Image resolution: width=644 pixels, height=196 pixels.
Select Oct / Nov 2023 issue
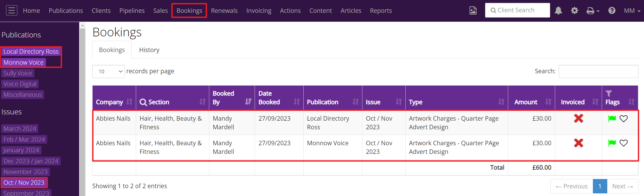point(24,183)
